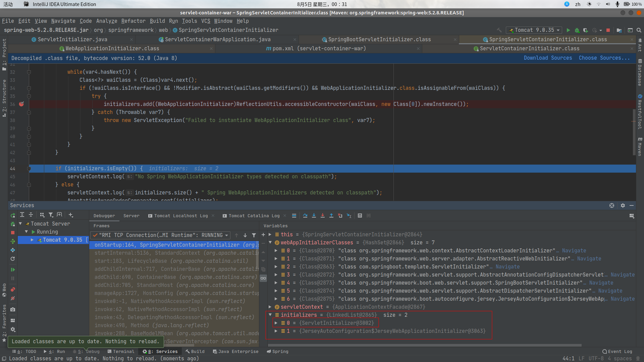Click the Add Service plus icon
The width and height of the screenshot is (644, 362).
(71, 215)
